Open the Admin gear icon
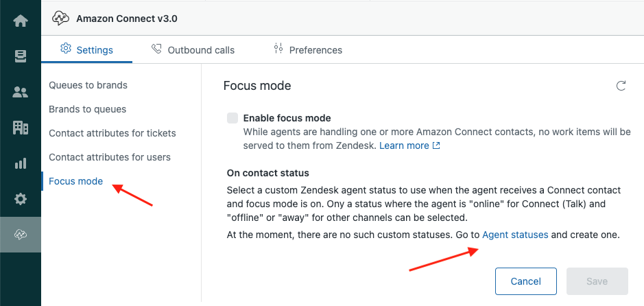This screenshot has height=306, width=644. [21, 199]
